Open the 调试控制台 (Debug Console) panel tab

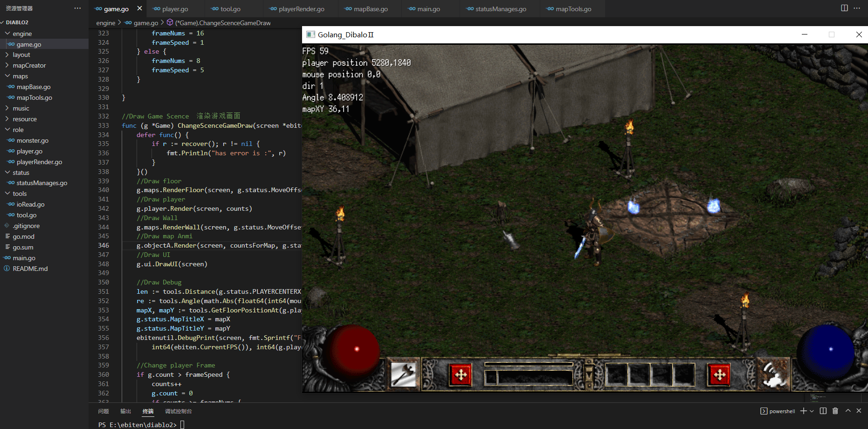179,411
